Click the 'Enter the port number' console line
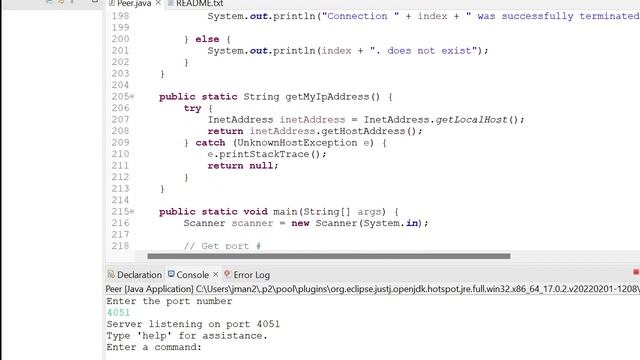Screen dimensions: 640x360 (x=169, y=301)
